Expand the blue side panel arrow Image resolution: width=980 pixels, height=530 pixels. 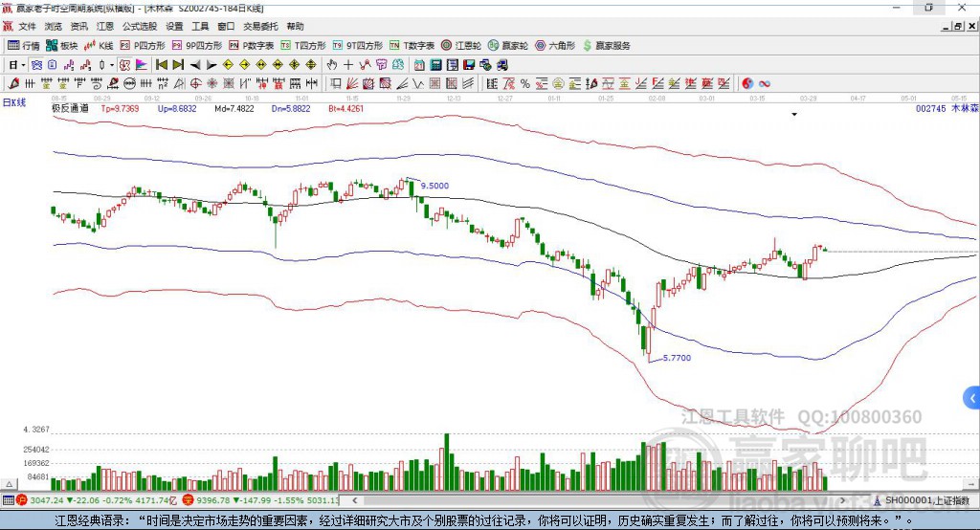[972, 398]
